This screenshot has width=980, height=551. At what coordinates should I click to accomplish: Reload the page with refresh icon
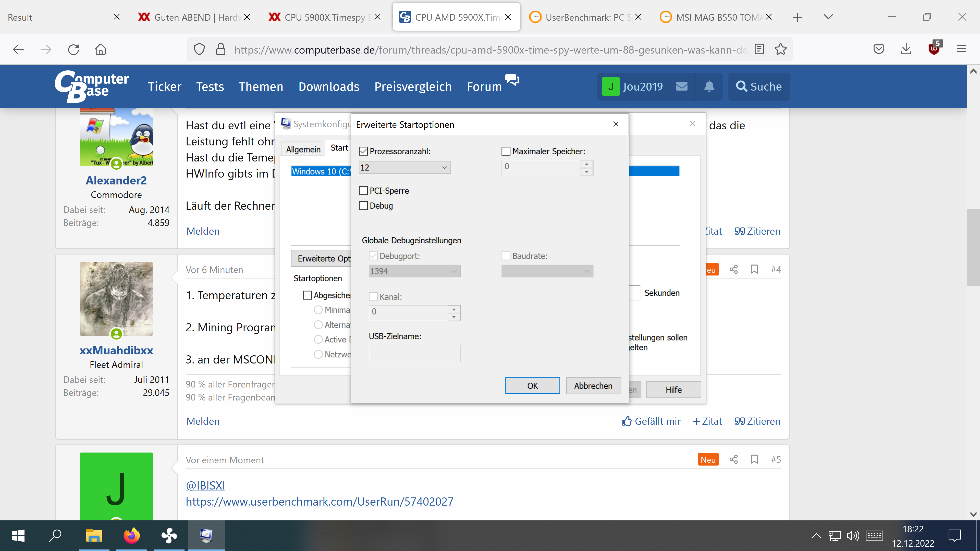coord(73,49)
